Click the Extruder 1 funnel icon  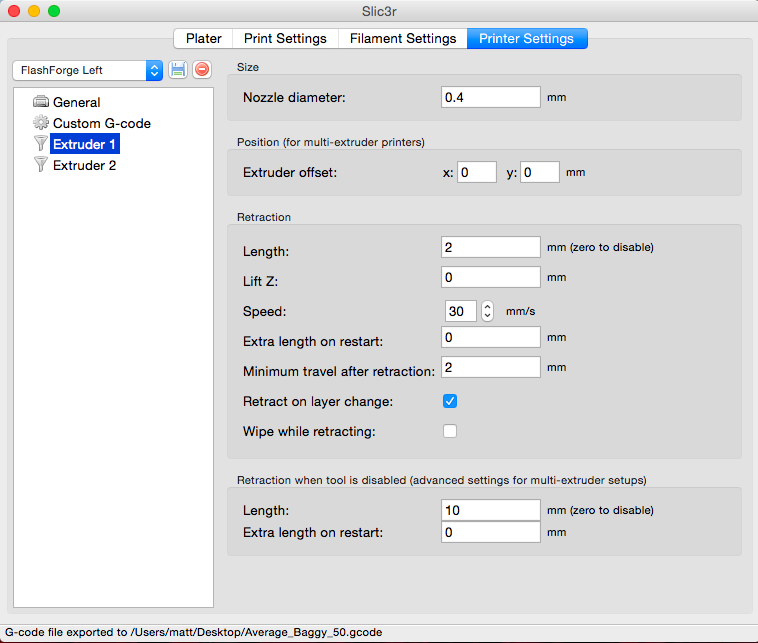click(41, 144)
